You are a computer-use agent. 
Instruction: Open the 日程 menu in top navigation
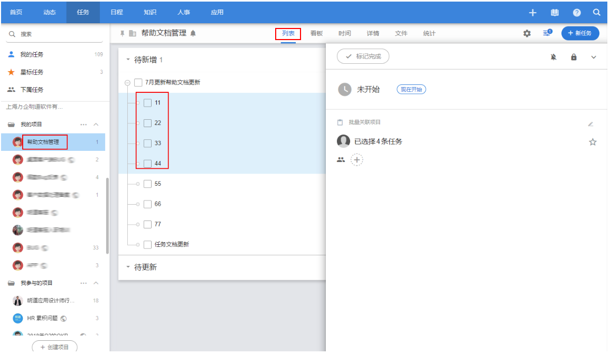coord(116,12)
